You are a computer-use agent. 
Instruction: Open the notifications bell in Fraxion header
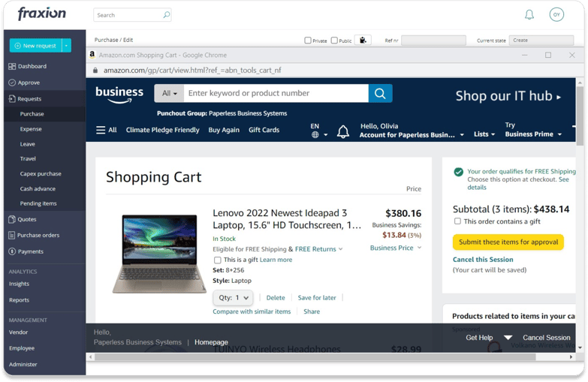tap(529, 14)
